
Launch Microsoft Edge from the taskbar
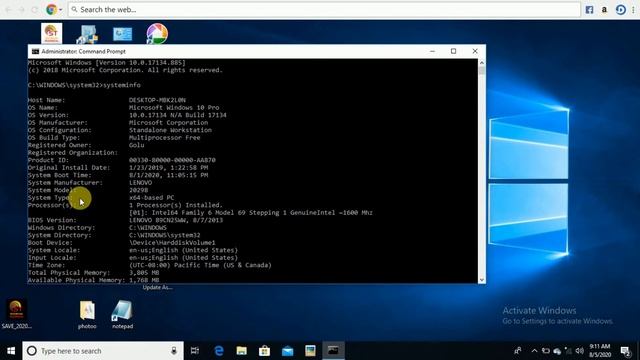[219, 351]
